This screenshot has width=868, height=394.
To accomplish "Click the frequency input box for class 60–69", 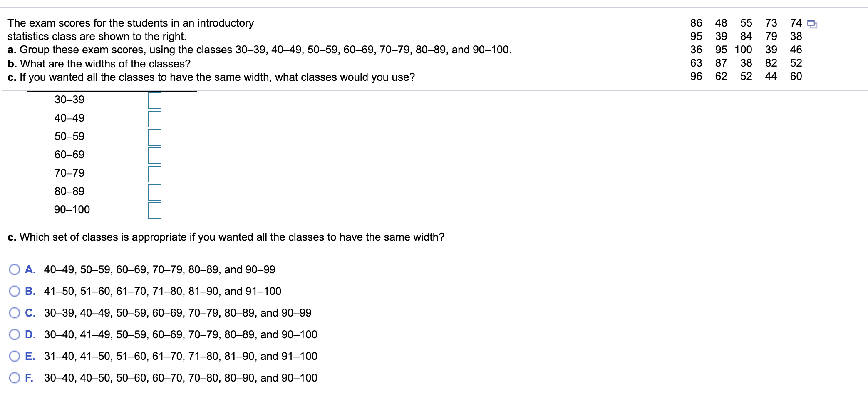I will tap(154, 155).
